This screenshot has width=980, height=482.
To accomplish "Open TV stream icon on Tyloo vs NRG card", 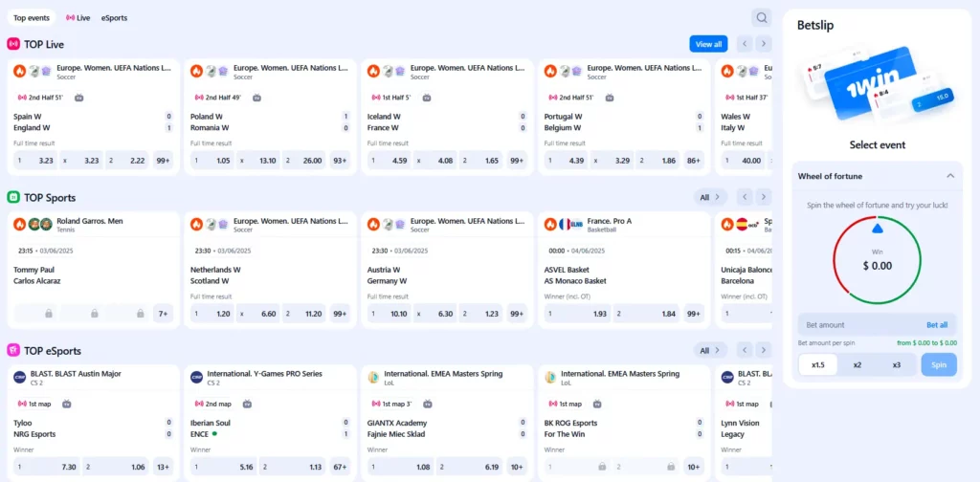I will click(66, 404).
